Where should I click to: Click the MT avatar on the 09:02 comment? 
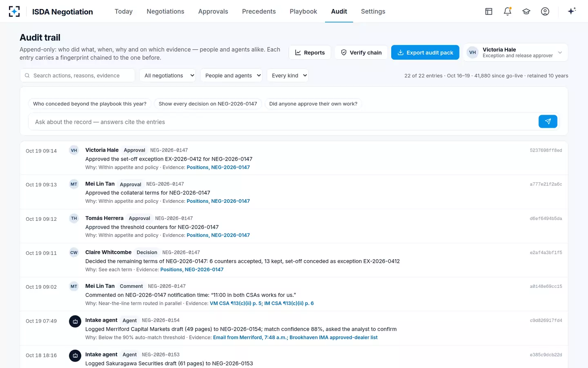pos(74,287)
